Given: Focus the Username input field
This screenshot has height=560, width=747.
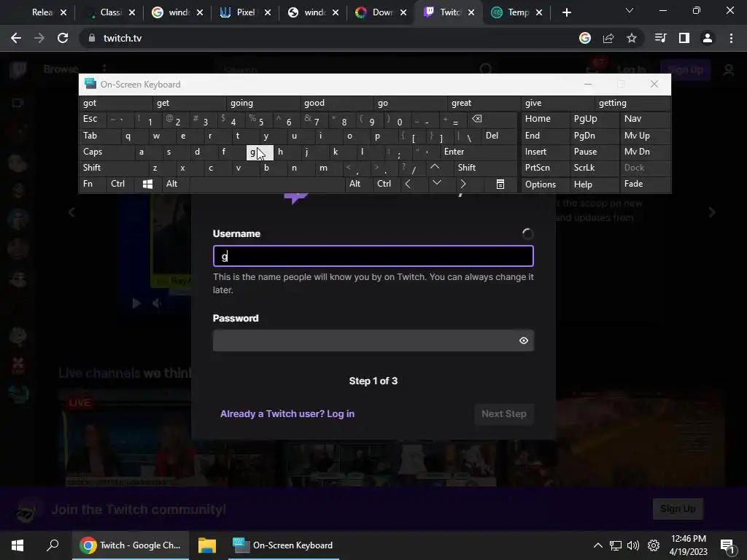Looking at the screenshot, I should click(x=373, y=256).
